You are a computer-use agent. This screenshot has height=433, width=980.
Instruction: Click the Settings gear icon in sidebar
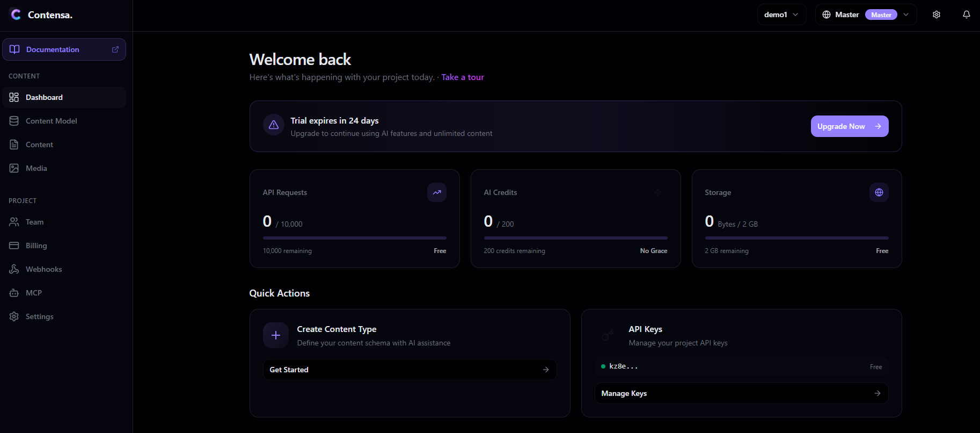click(14, 316)
